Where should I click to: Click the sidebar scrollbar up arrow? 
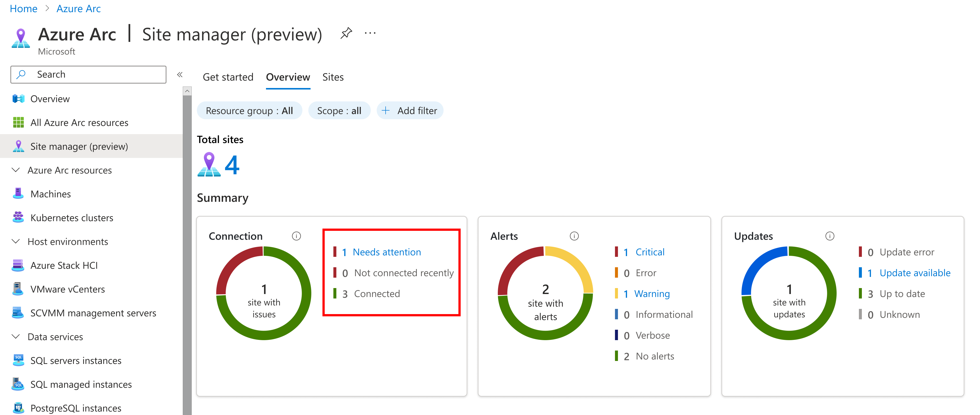[x=187, y=91]
